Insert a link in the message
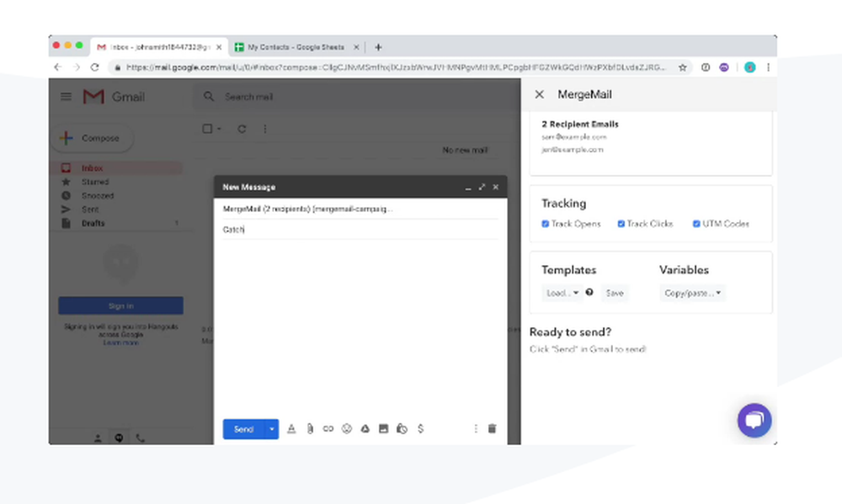This screenshot has height=504, width=842. click(328, 428)
